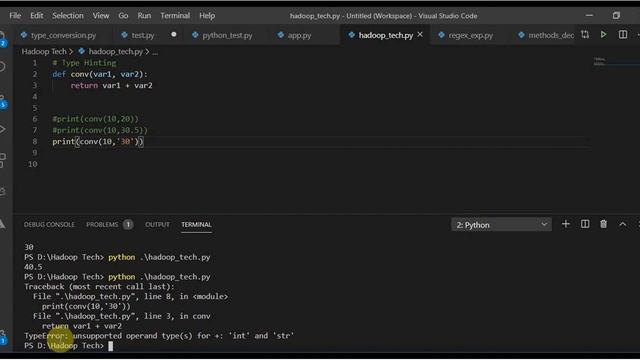Click the TypeError message in terminal
Viewport: 640px width, 360px height.
click(x=159, y=336)
